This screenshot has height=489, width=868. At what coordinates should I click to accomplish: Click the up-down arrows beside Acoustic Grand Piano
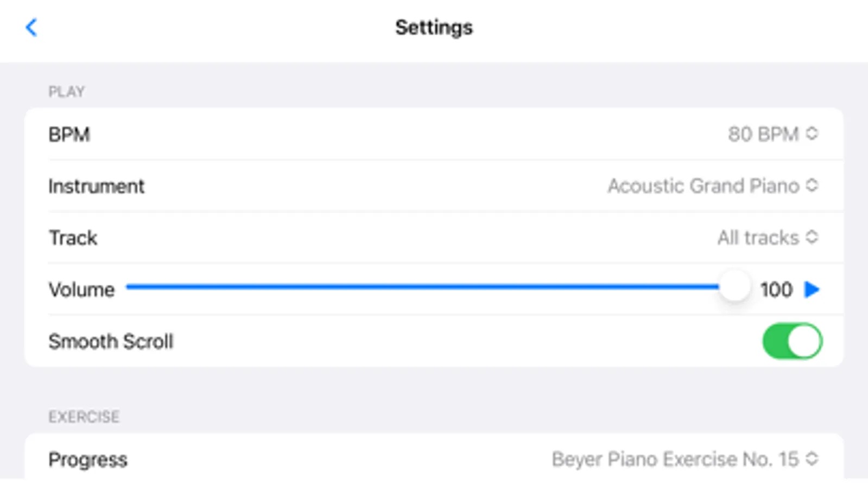812,186
